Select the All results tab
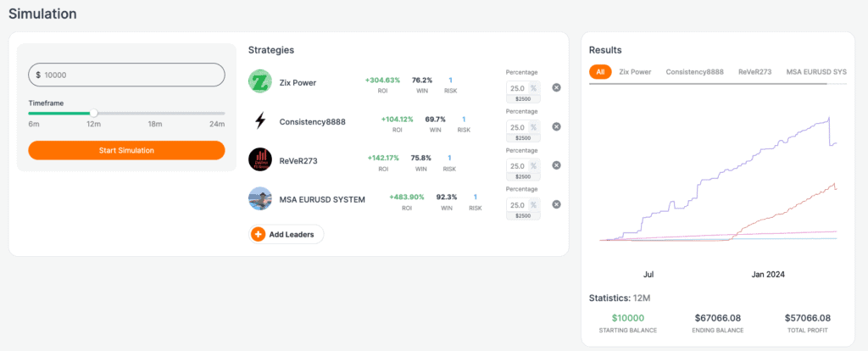 coord(600,72)
